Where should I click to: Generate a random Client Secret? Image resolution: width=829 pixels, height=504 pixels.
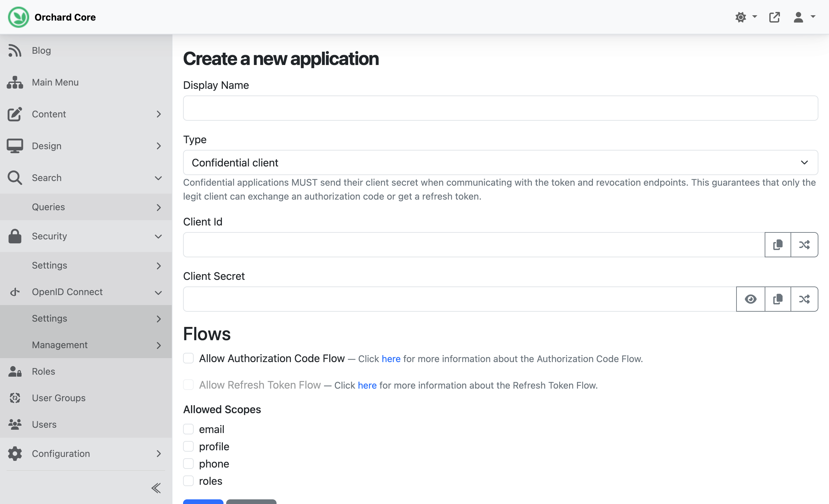coord(804,299)
